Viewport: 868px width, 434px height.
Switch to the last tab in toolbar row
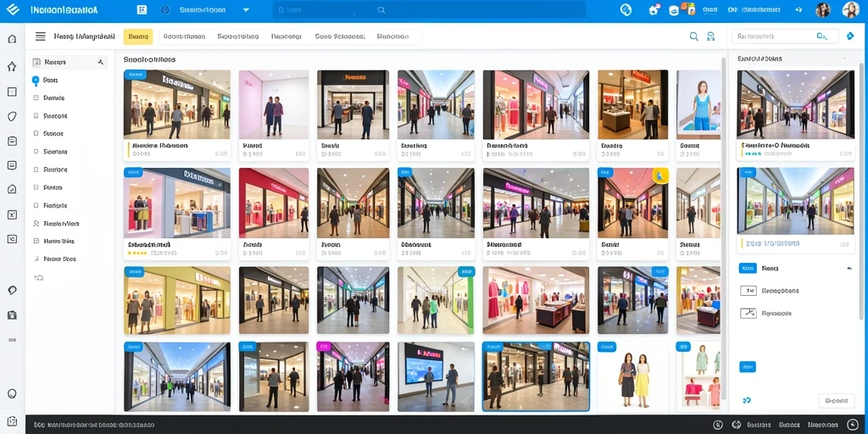(392, 36)
